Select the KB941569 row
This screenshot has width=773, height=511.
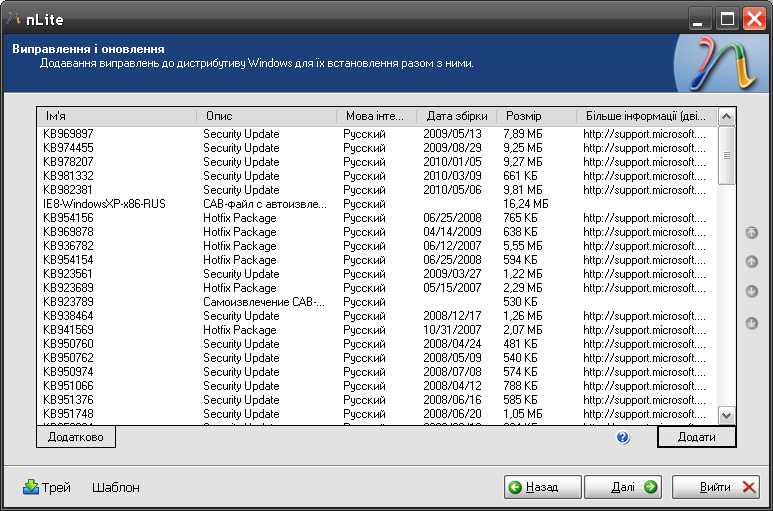click(377, 330)
